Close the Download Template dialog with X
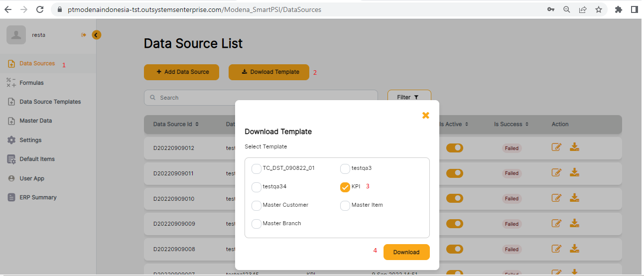The height and width of the screenshot is (276, 644). (425, 115)
